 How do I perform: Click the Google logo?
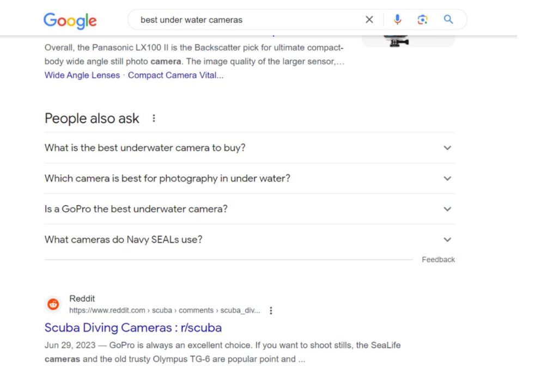coord(70,21)
